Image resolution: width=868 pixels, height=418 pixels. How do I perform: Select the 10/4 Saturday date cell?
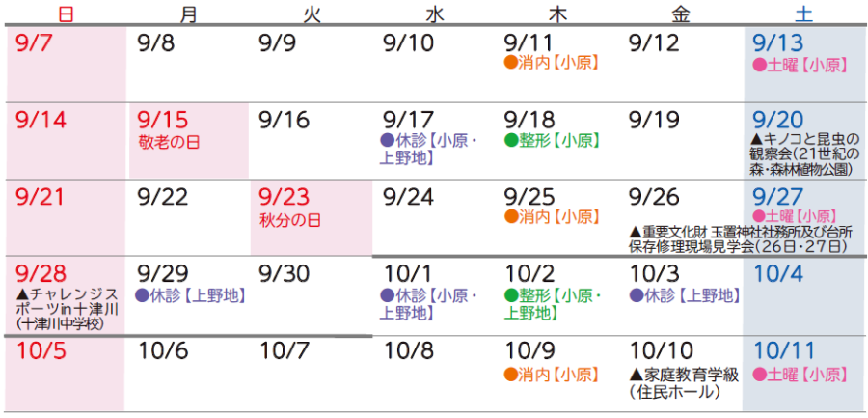pos(803,290)
